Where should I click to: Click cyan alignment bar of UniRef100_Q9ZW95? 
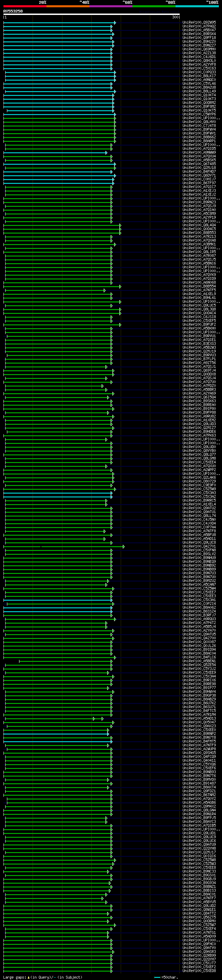point(59,23)
